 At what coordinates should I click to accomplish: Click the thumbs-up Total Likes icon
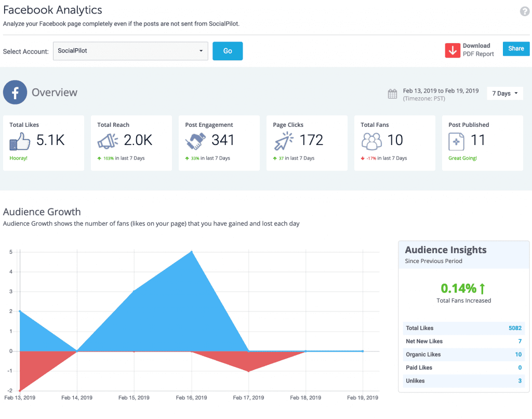coord(20,140)
